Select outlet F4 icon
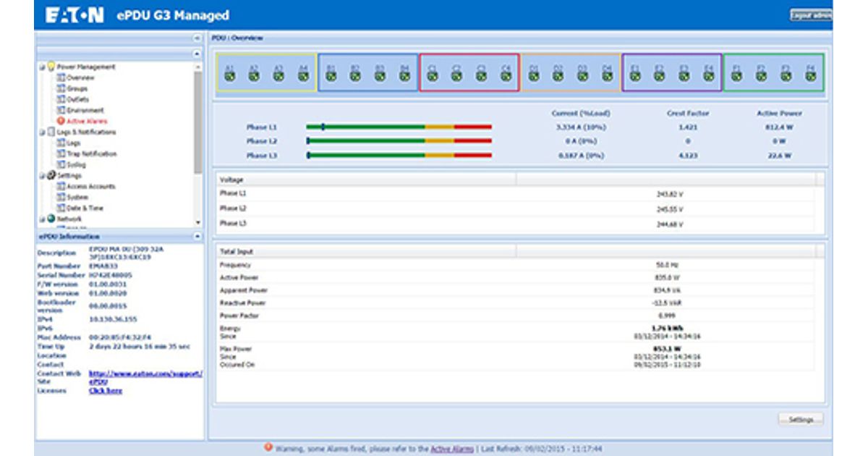 pos(809,77)
